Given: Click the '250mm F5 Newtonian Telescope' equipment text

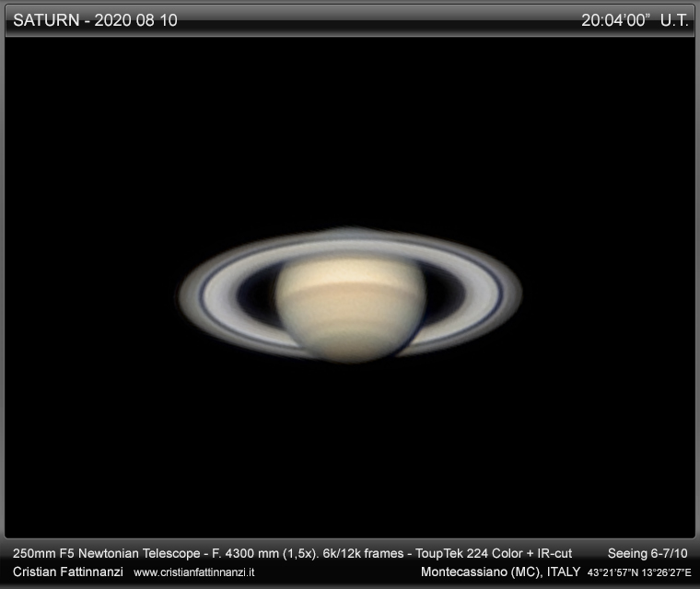Looking at the screenshot, I should [x=106, y=553].
